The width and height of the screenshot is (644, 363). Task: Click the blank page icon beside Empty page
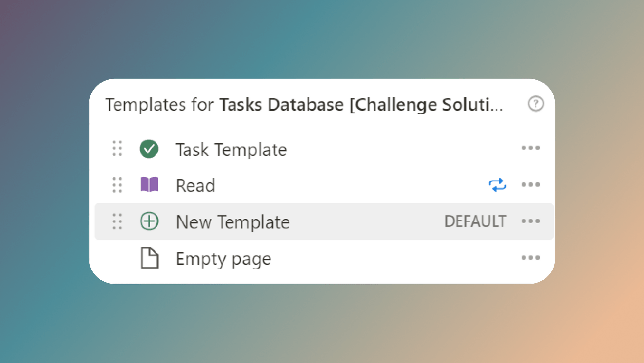(x=149, y=258)
